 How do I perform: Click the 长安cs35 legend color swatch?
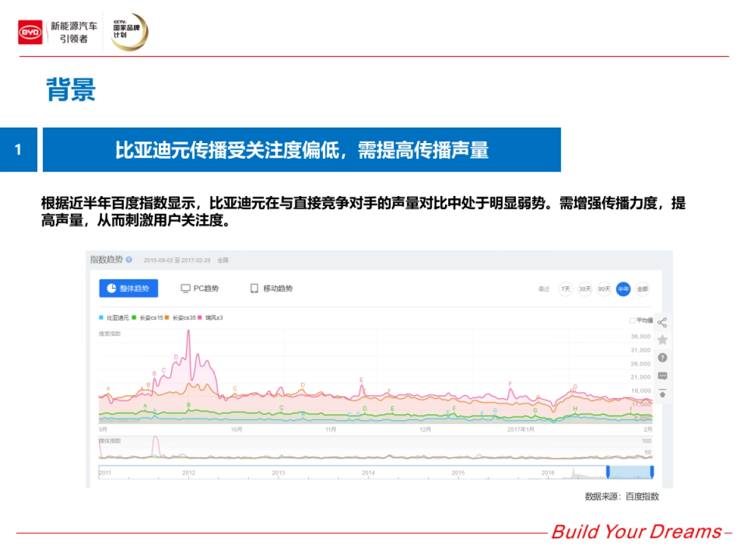166,317
